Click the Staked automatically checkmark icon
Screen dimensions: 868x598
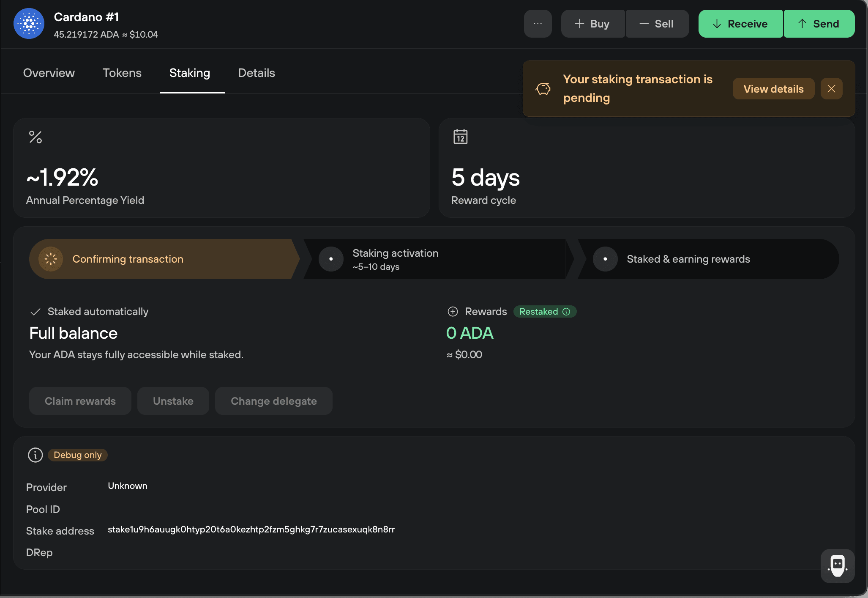pos(35,312)
